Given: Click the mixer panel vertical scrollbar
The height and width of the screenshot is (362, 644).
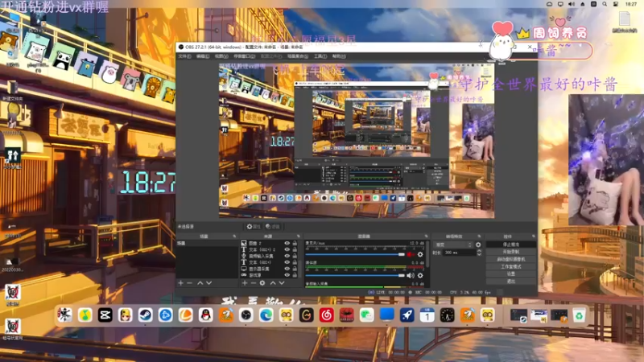Looking at the screenshot, I should [x=427, y=254].
